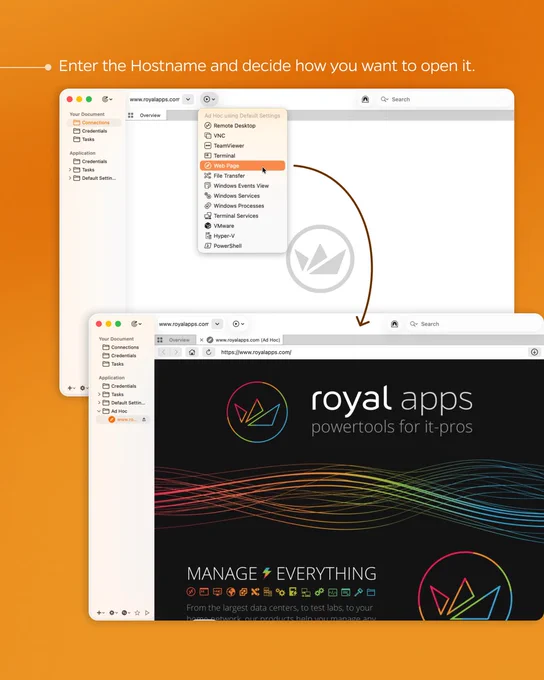Select Terminal Services in the Ad Hoc menu
Viewport: 544px width, 680px height.
[242, 216]
